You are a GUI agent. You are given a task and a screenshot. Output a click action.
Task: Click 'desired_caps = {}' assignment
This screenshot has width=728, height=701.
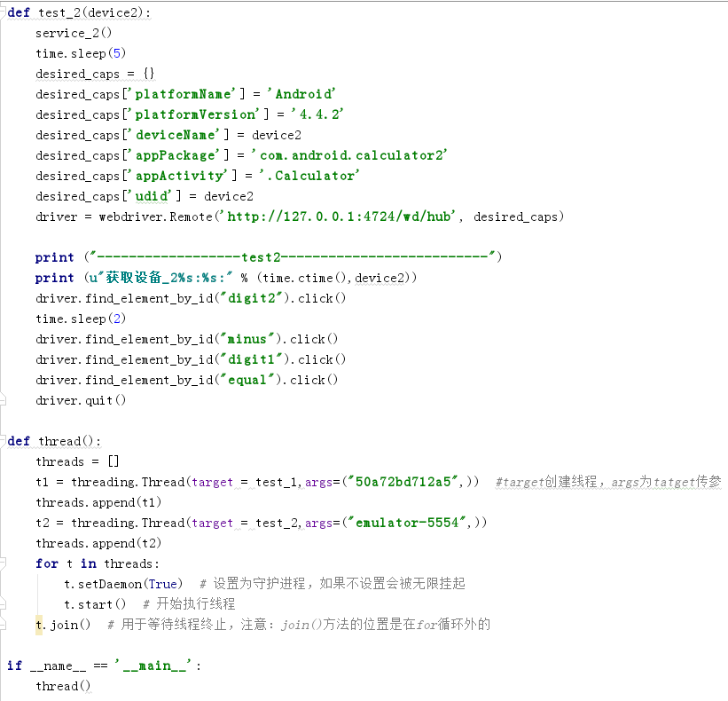coord(95,74)
